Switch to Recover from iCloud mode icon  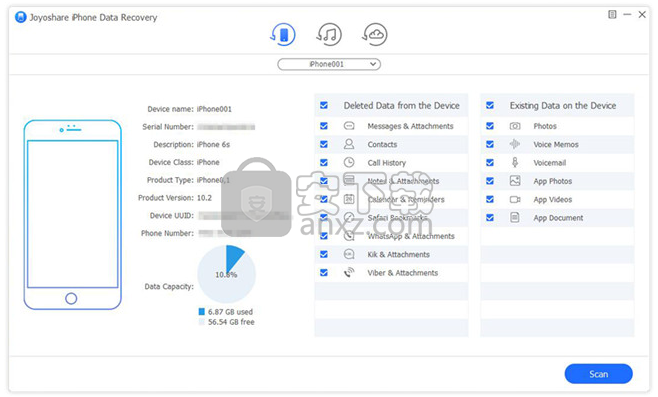[375, 34]
